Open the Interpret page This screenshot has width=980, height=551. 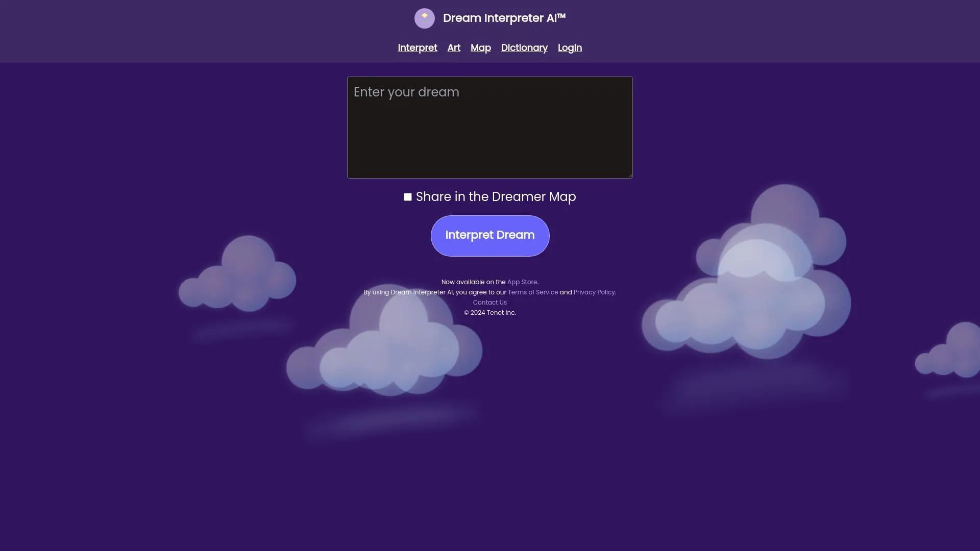point(417,47)
